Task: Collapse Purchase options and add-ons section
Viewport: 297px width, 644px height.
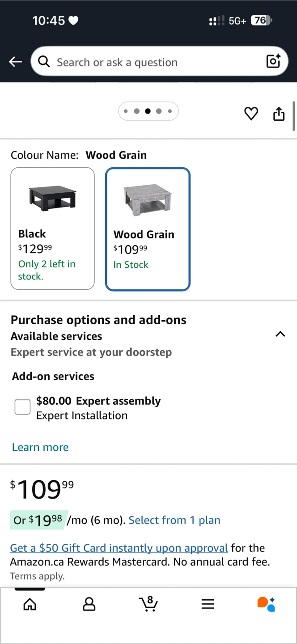Action: 280,334
